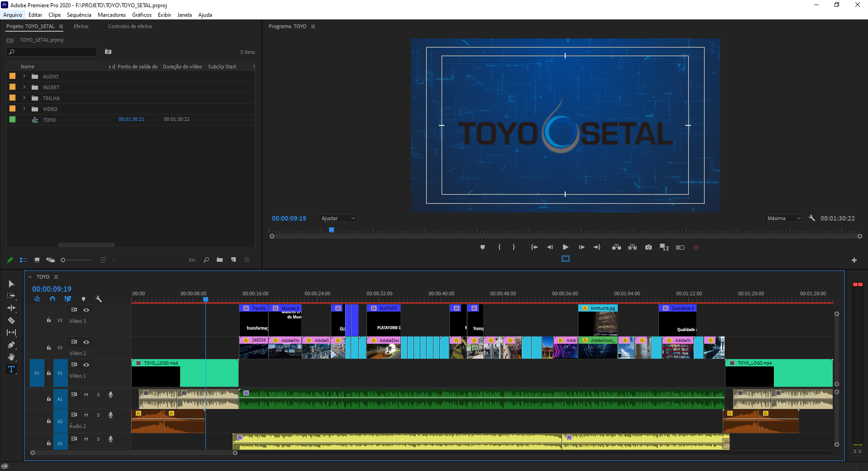The height and width of the screenshot is (471, 868).
Task: Expand the TRILHA bin
Action: (24, 98)
